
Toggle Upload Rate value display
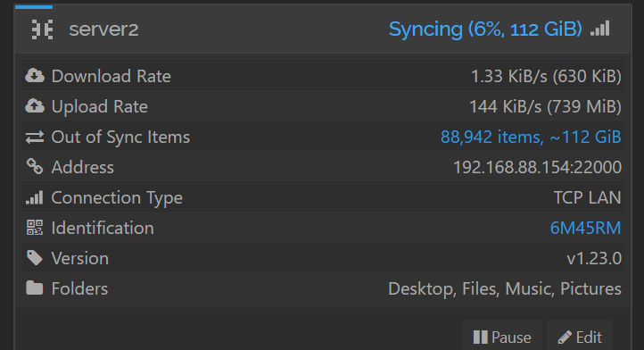coord(545,106)
